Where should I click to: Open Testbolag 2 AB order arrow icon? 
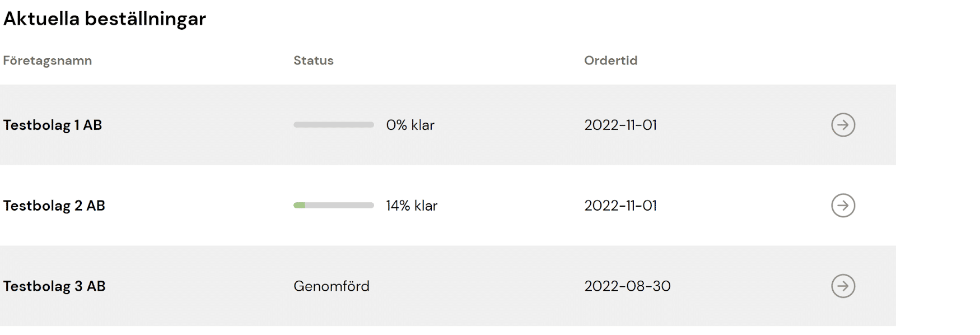point(843,206)
